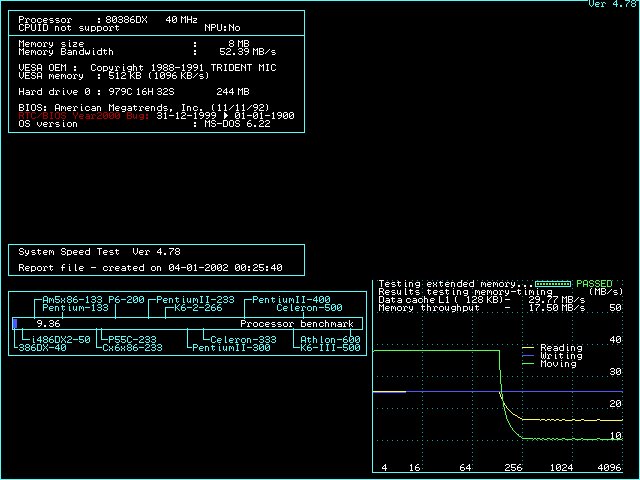640x480 pixels.
Task: Select the K6-III-500 benchmark marker
Action: (x=330, y=347)
